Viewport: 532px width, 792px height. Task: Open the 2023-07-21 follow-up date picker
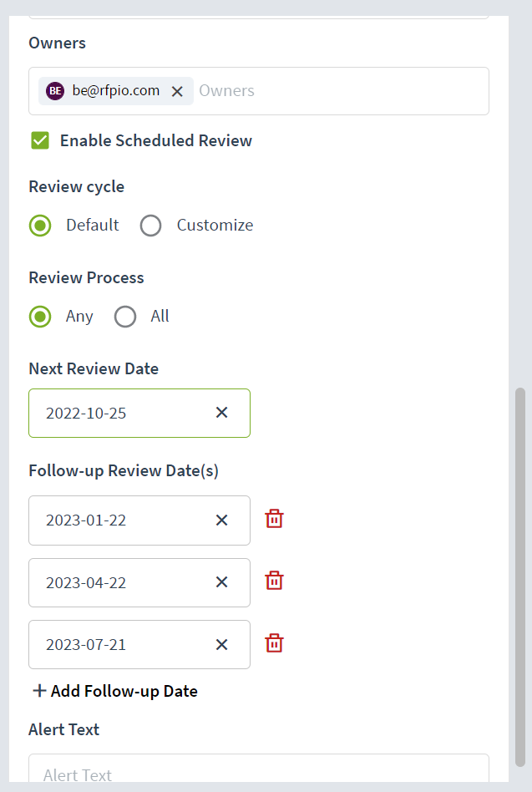[x=121, y=644]
